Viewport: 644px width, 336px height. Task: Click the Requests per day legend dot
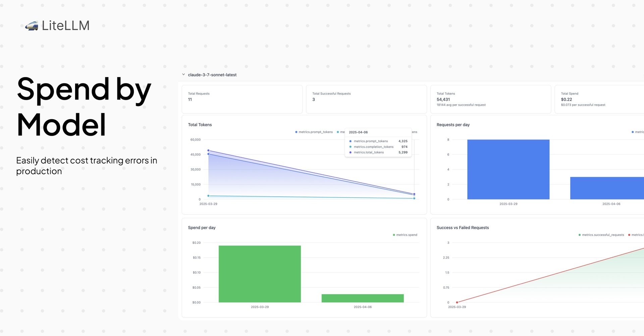(633, 132)
